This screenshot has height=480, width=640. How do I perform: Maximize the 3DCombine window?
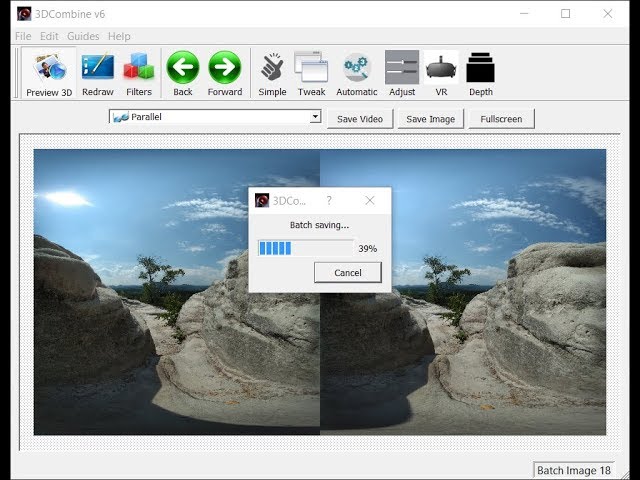click(x=565, y=13)
